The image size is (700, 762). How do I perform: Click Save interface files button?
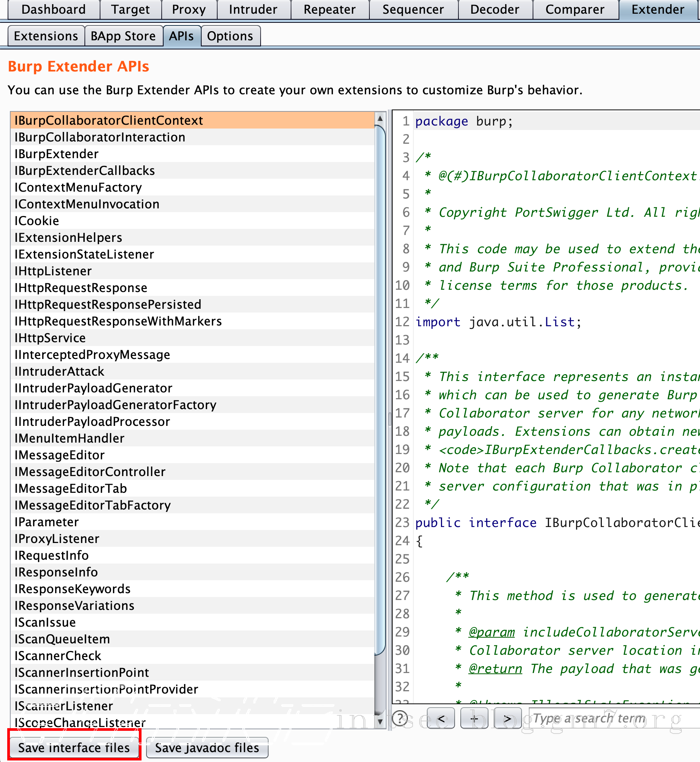click(74, 748)
